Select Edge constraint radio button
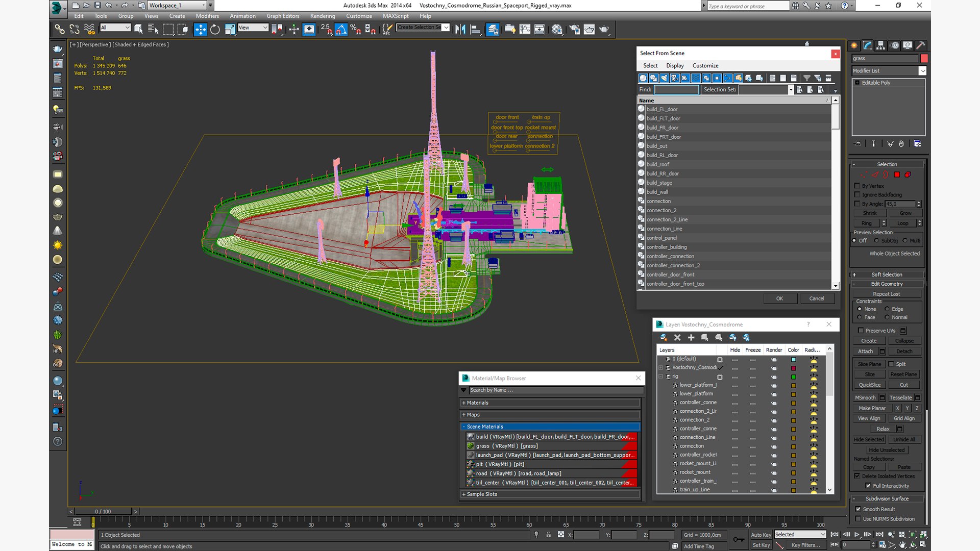This screenshot has height=551, width=980. click(887, 309)
